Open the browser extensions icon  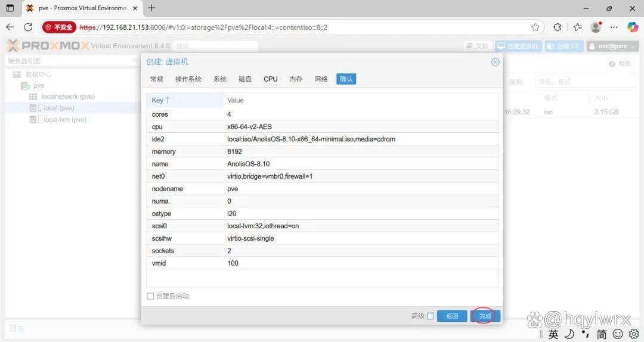(558, 27)
